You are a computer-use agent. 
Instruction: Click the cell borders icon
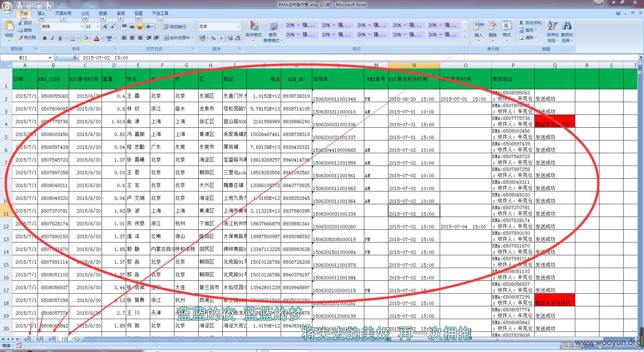coord(73,38)
